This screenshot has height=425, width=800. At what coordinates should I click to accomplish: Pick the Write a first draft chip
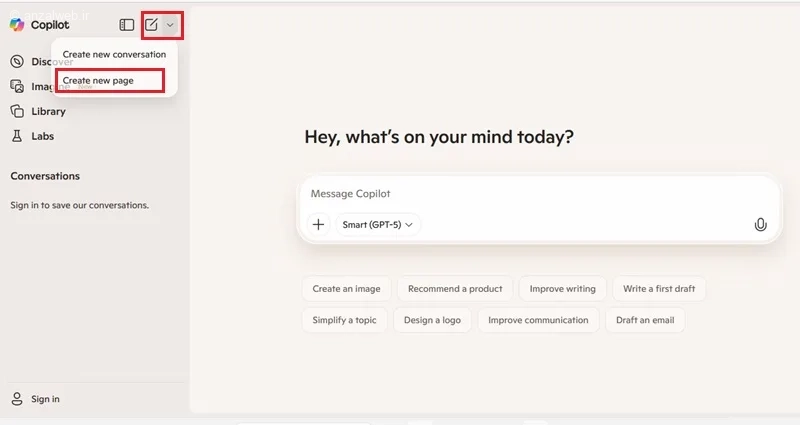click(x=659, y=289)
